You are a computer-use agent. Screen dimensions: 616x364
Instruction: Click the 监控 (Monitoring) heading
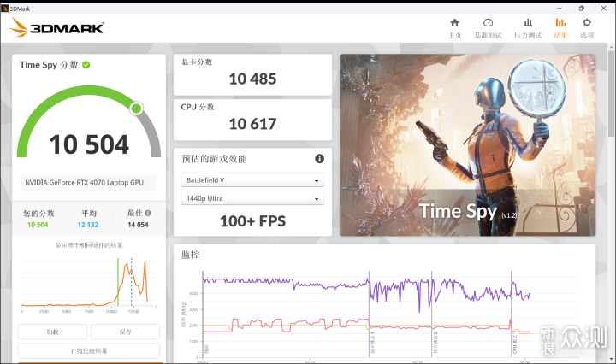[191, 255]
